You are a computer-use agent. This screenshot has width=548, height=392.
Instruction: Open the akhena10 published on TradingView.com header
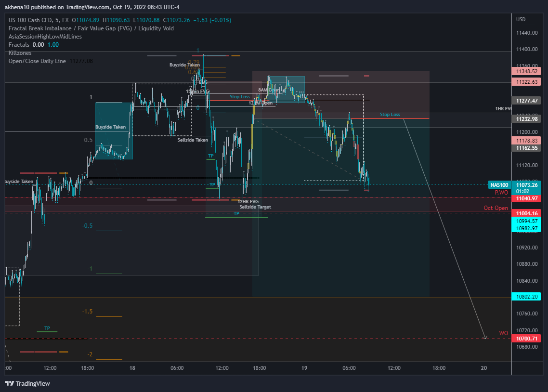[x=92, y=7]
